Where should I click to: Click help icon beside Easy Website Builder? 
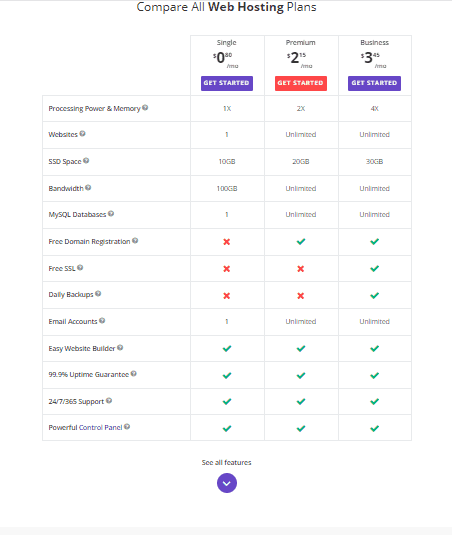coord(120,348)
